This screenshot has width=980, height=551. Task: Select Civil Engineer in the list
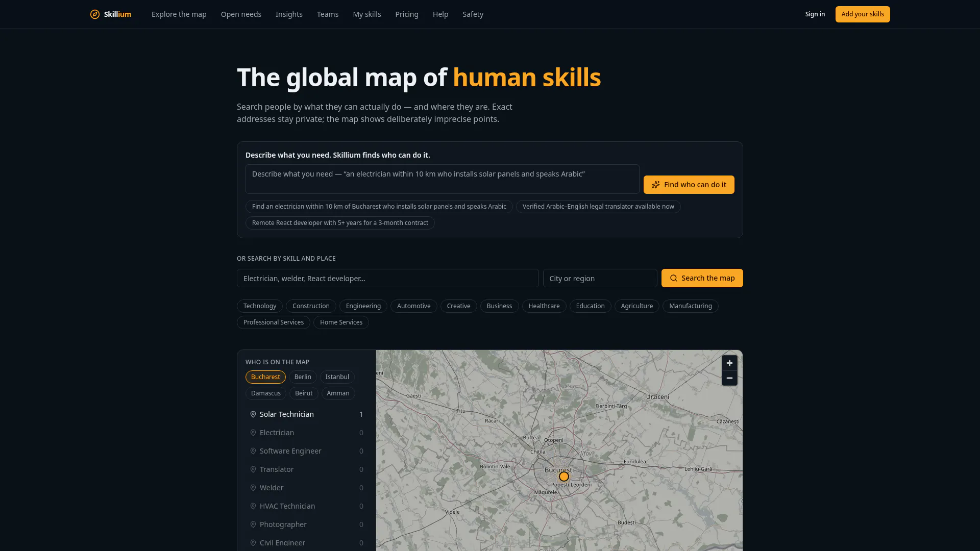pyautogui.click(x=307, y=543)
